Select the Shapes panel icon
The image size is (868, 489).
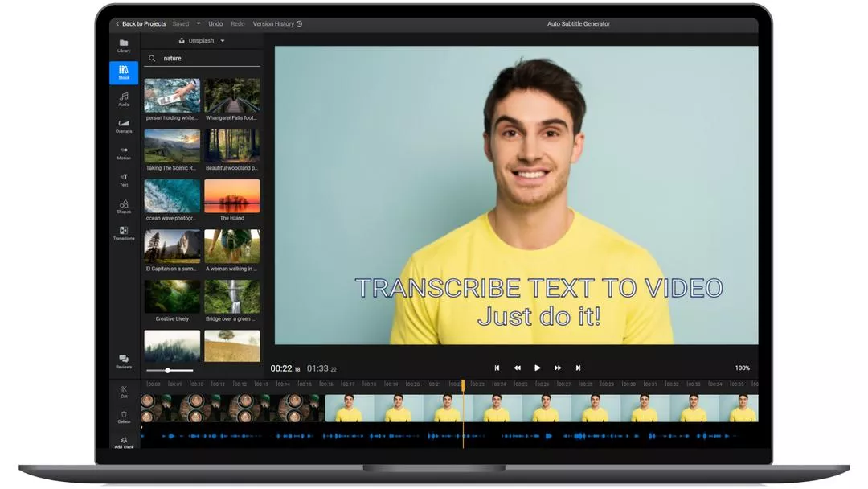point(123,206)
